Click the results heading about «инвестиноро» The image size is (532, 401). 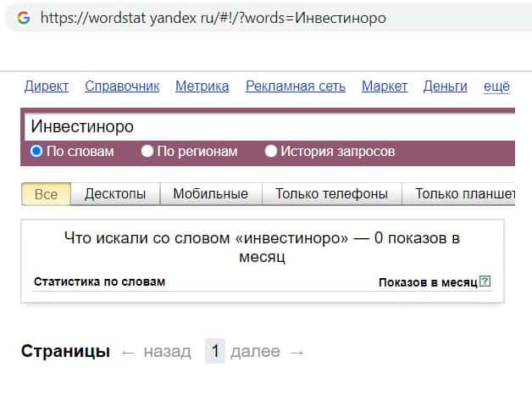262,247
